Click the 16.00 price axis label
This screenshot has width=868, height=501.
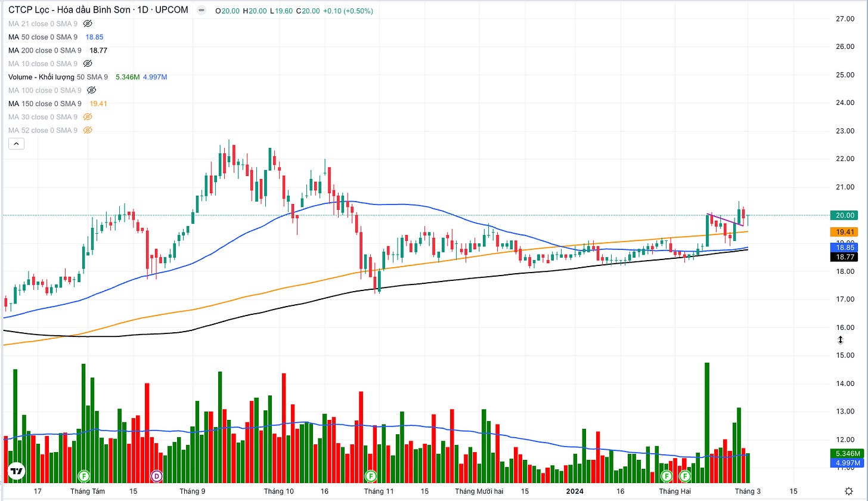tap(846, 327)
